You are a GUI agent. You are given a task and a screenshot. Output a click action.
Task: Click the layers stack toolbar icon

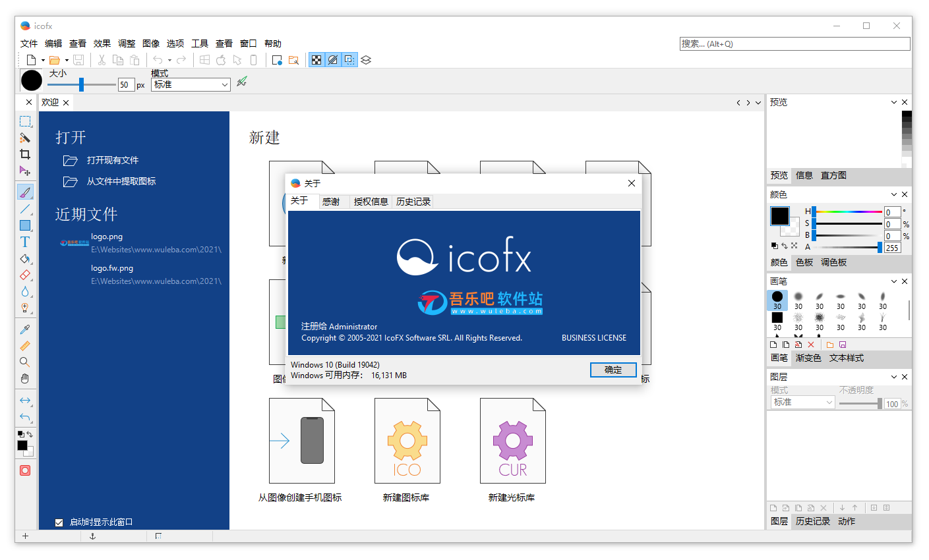366,60
